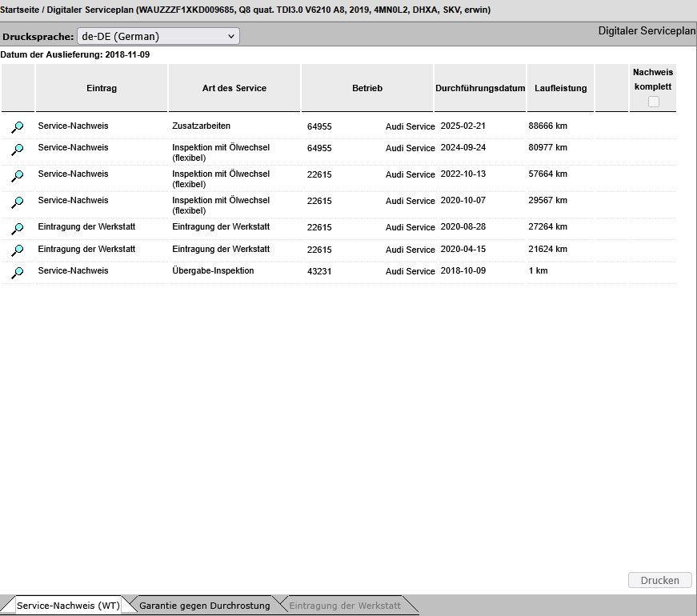Click the Betrieb column header
697x616 pixels.
coord(367,88)
